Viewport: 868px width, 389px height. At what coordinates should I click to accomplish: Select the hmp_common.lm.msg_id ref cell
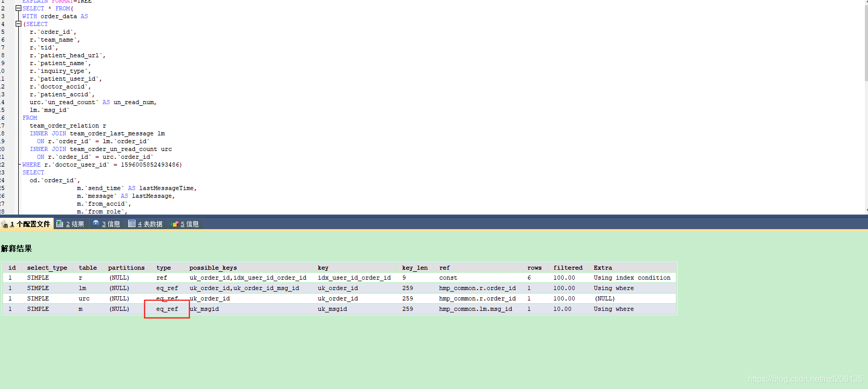(476, 309)
